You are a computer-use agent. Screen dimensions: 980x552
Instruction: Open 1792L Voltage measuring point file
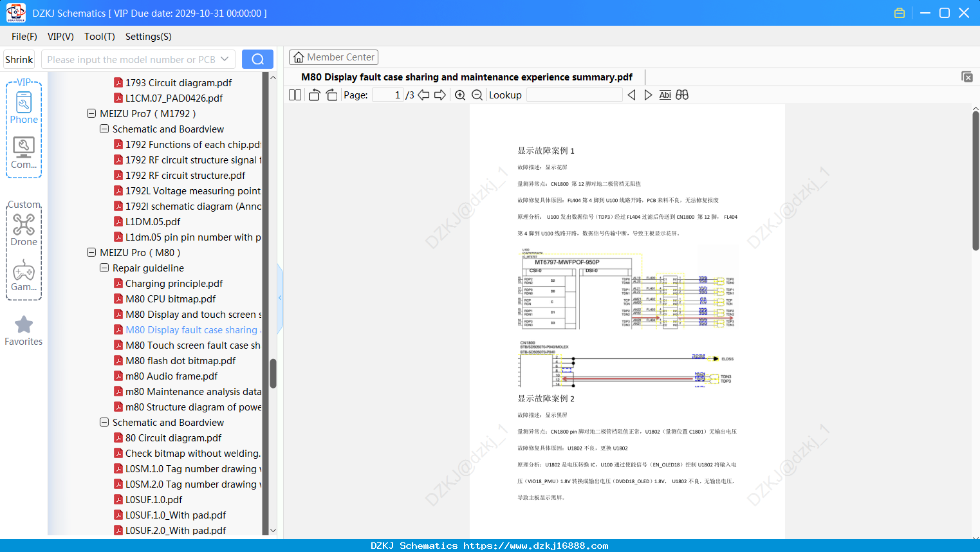[x=187, y=191]
